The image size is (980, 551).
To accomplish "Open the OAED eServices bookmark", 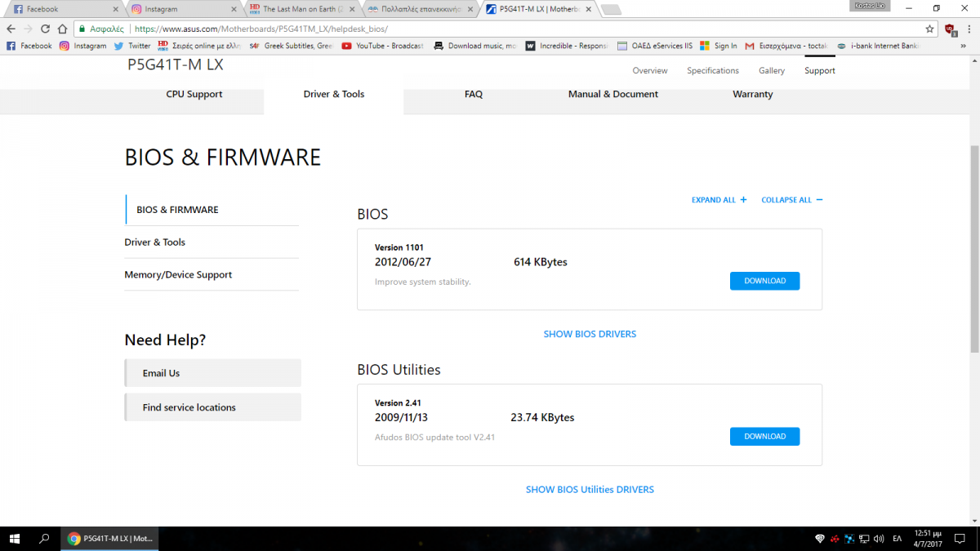I will coord(655,46).
